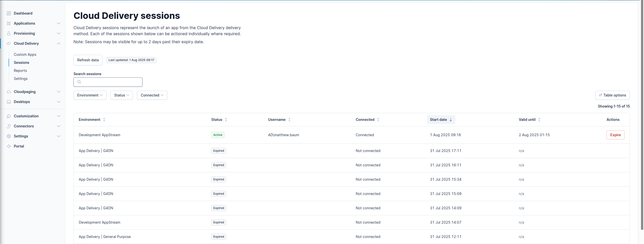The image size is (644, 244).
Task: Sort by Valid until column arrows
Action: click(539, 120)
